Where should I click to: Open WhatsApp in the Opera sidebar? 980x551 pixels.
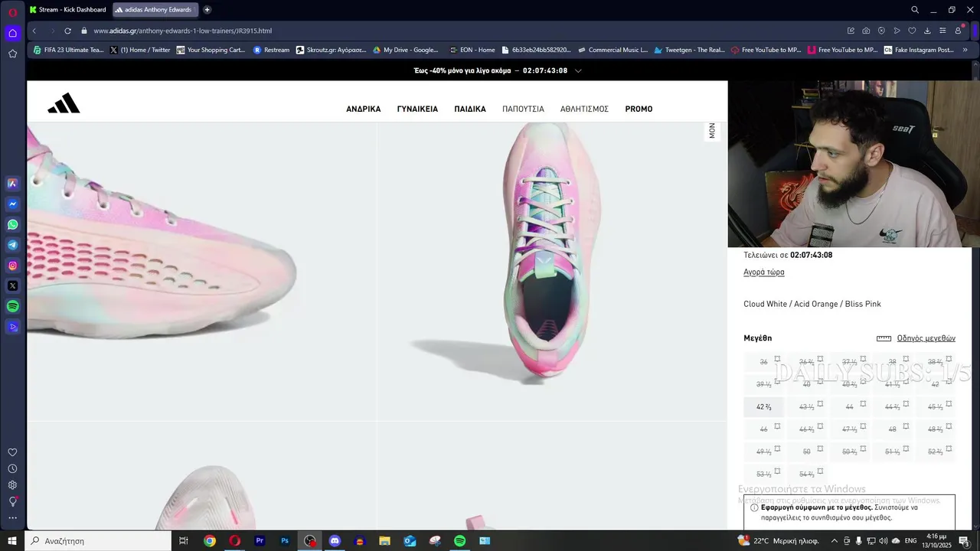[x=12, y=224]
